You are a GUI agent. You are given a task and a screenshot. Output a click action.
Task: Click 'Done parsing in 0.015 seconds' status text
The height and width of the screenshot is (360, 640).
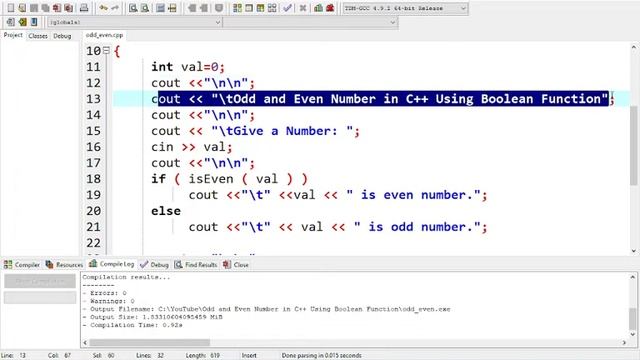tap(322, 356)
